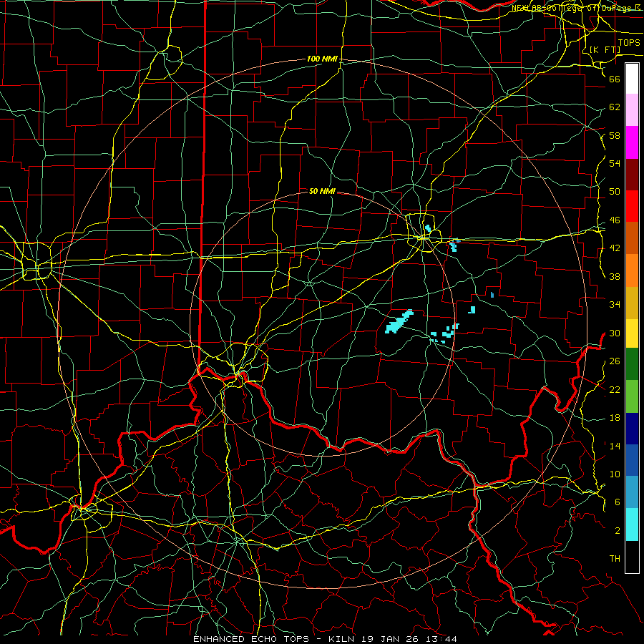Screen dimensions: 644x644
Task: Click the light pink legend swatch
Action: click(x=632, y=109)
